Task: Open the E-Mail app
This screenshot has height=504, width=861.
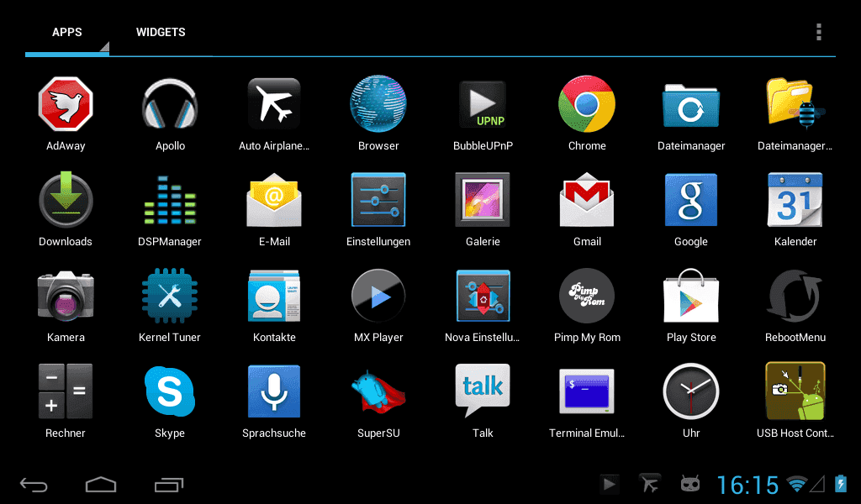Action: click(x=274, y=200)
